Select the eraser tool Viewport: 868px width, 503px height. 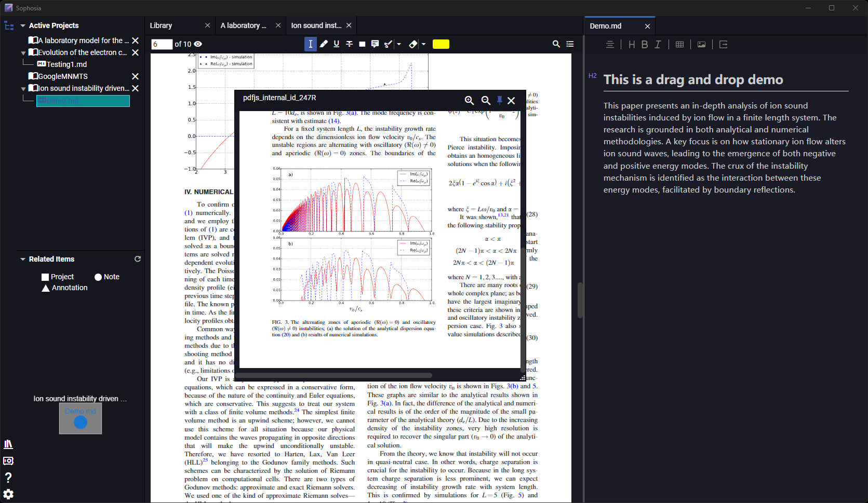[413, 44]
